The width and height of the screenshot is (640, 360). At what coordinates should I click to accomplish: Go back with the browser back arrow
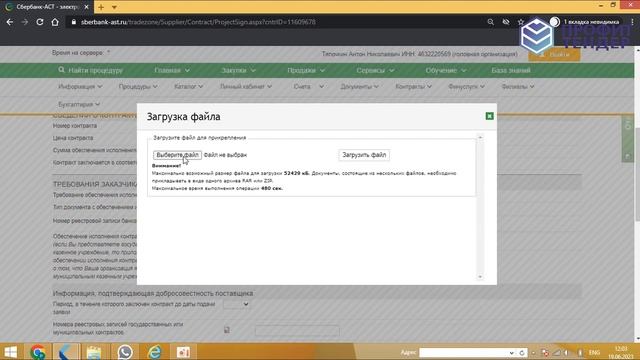(9, 22)
